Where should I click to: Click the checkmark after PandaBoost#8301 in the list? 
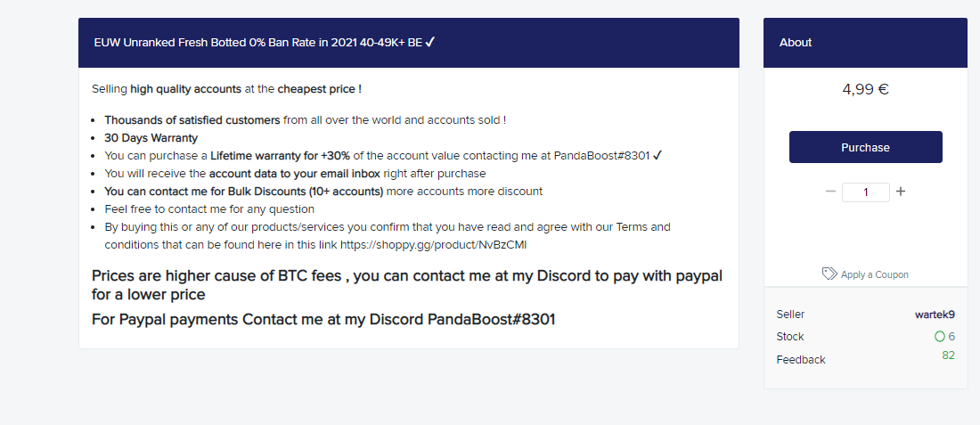pos(657,155)
